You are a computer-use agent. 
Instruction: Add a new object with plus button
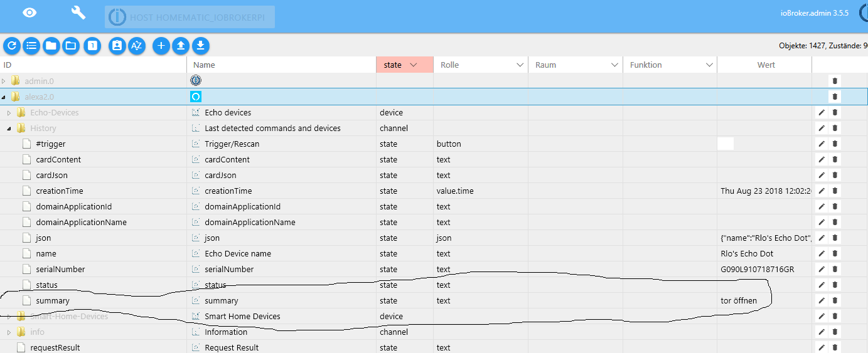tap(161, 46)
